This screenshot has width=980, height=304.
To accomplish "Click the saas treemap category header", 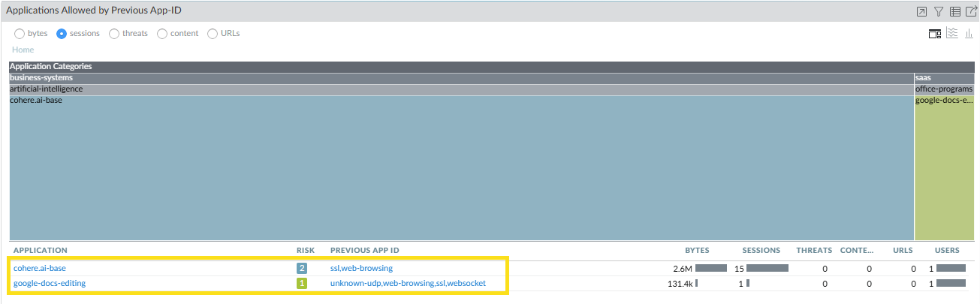I will 943,78.
